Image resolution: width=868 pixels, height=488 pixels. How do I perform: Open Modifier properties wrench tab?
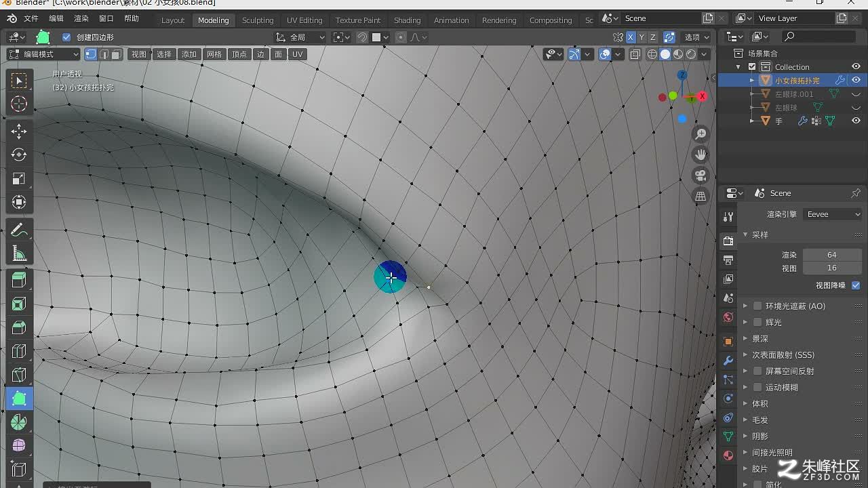click(728, 361)
